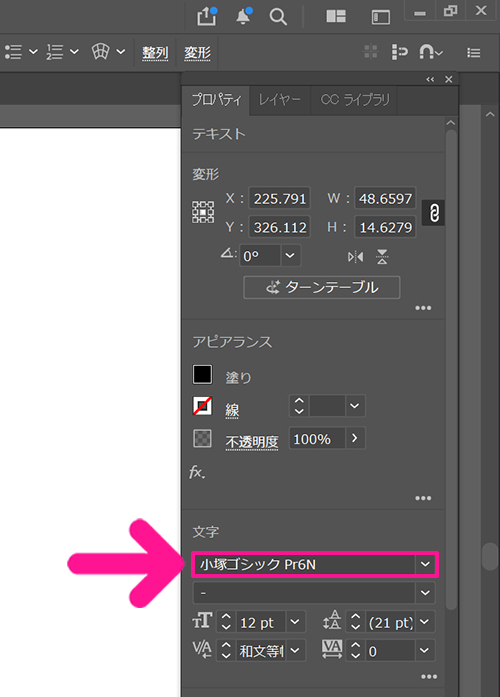Open the workspace switcher icon
The image size is (500, 697).
[380, 17]
